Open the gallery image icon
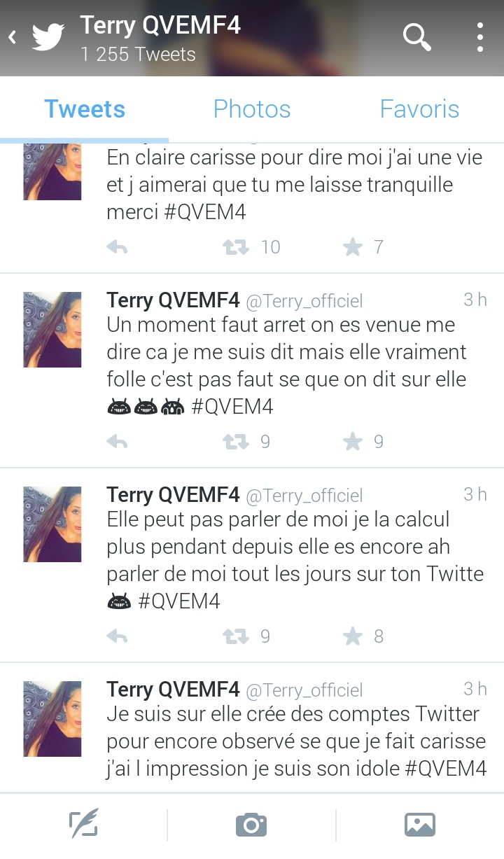The image size is (504, 859). (x=419, y=825)
